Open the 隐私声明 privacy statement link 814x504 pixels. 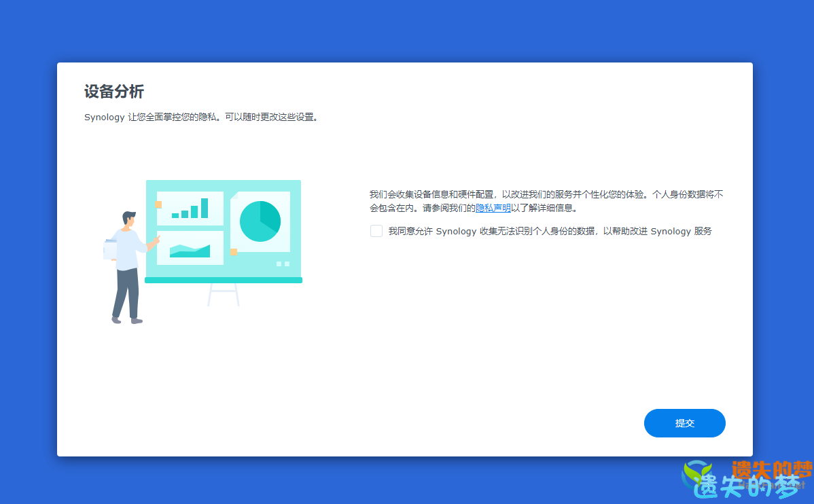pyautogui.click(x=493, y=208)
